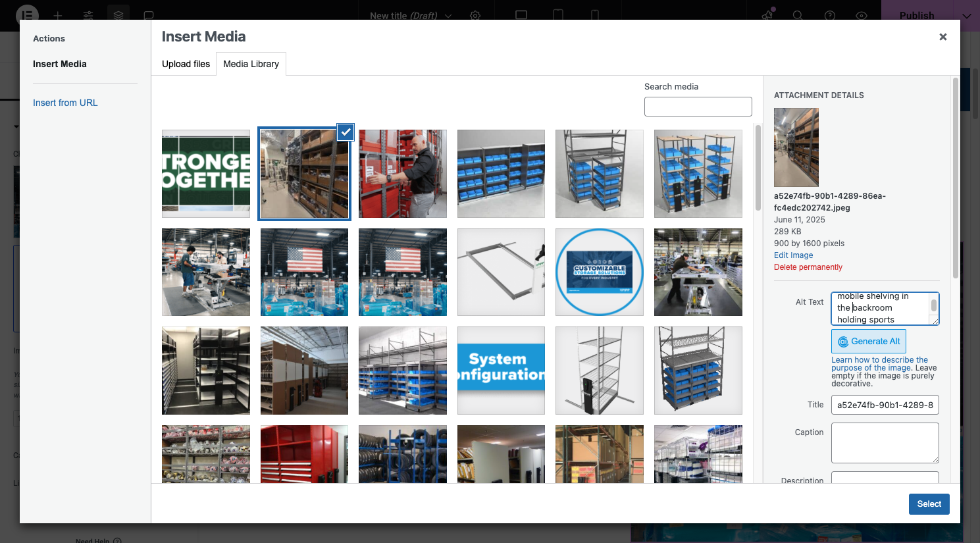
Task: Switch to tablet preview device icon
Action: coord(558,15)
